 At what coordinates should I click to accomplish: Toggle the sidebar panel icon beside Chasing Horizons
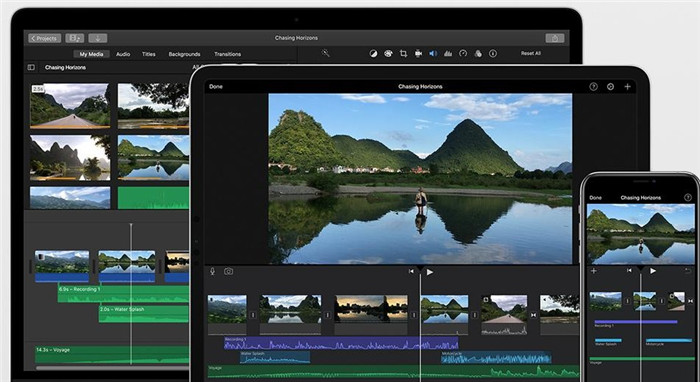click(x=31, y=67)
